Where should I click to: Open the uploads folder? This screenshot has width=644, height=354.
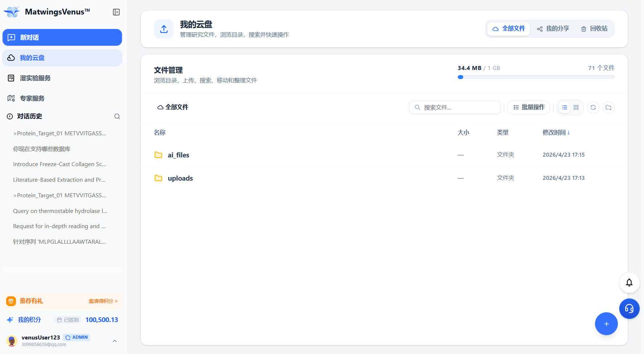click(180, 178)
